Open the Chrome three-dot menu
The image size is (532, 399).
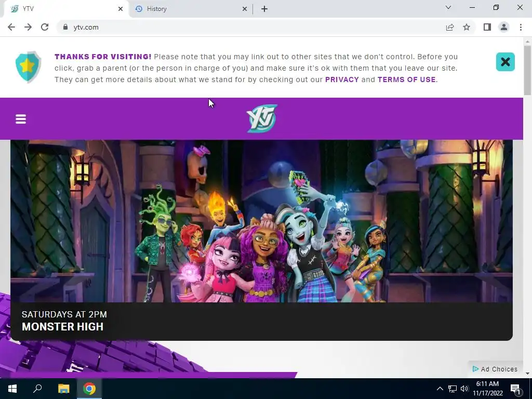pos(521,27)
